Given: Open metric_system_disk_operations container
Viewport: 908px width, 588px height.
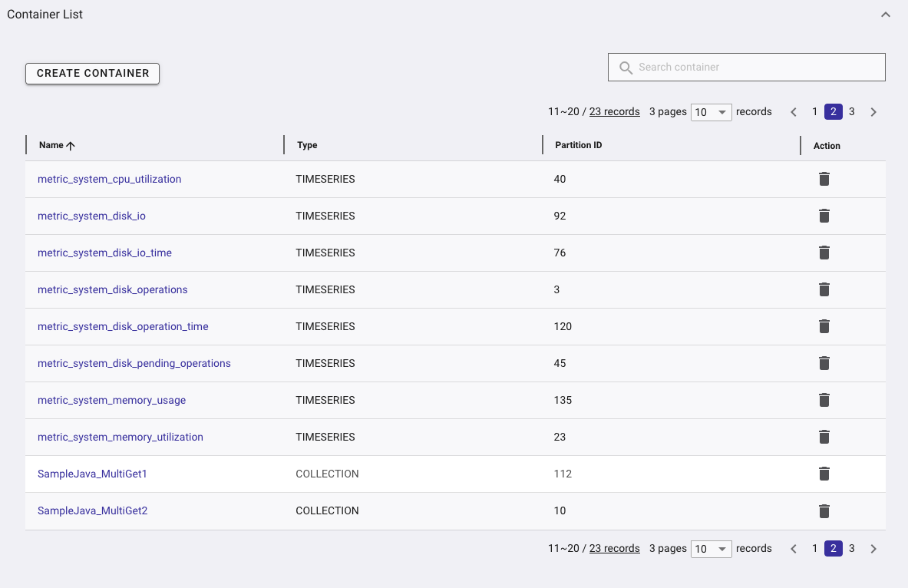Looking at the screenshot, I should pos(112,289).
